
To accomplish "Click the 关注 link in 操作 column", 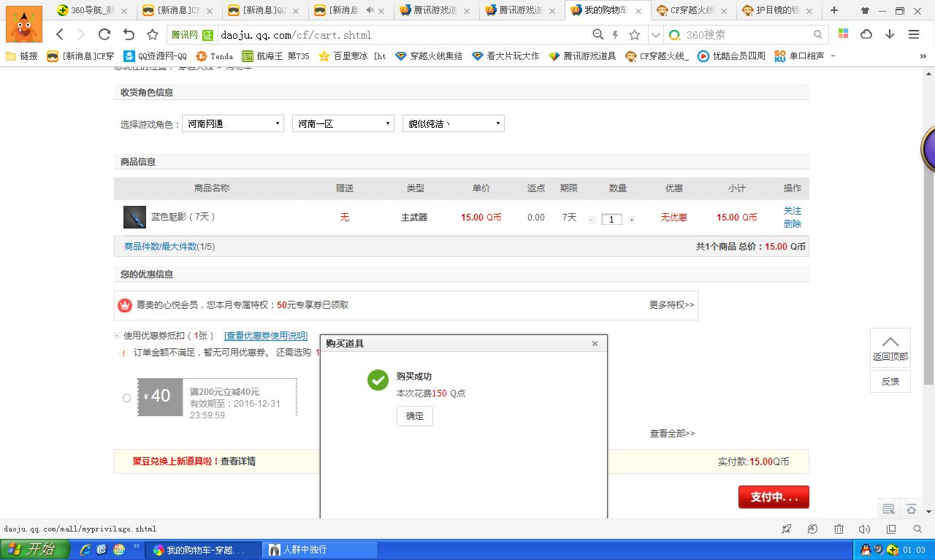I will [793, 210].
